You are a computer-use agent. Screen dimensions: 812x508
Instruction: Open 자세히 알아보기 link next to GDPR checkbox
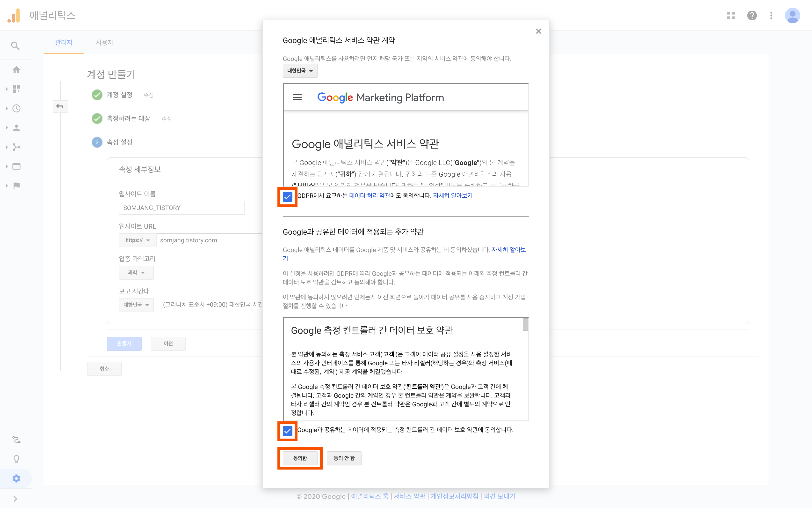[453, 195]
